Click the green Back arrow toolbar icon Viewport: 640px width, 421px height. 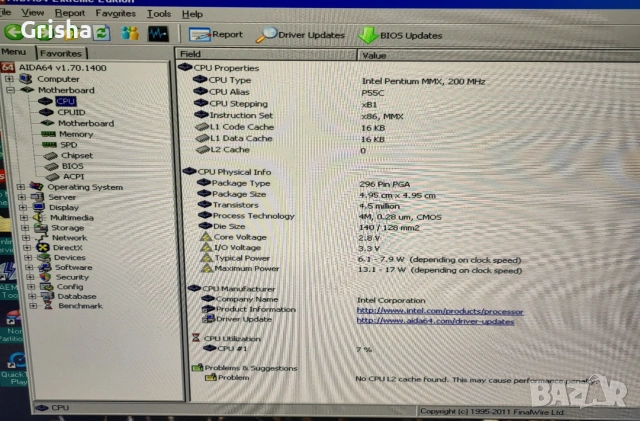click(13, 32)
